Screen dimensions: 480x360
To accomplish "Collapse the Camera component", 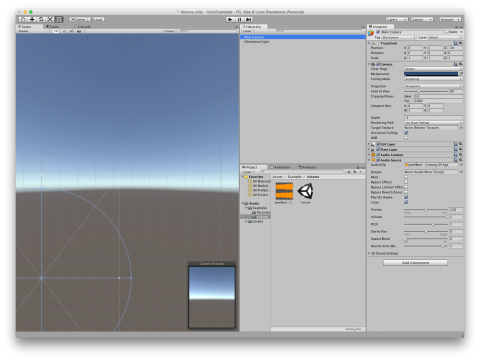I will click(369, 64).
